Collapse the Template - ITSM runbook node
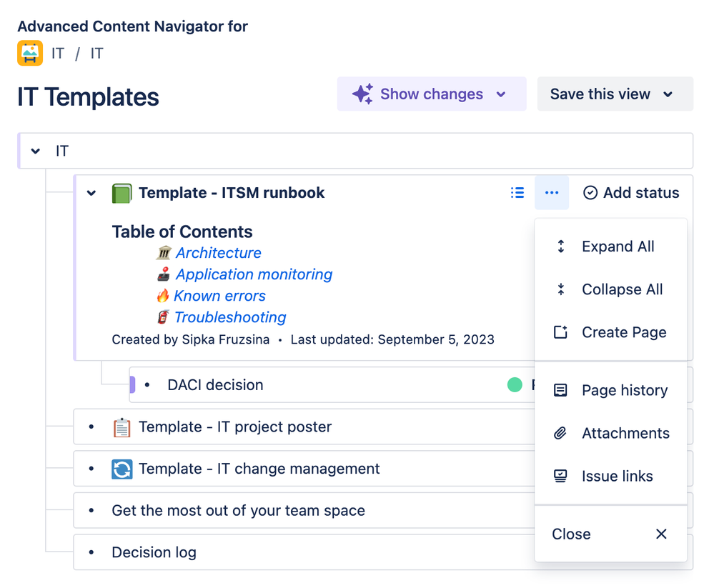This screenshot has height=588, width=714. [x=91, y=192]
